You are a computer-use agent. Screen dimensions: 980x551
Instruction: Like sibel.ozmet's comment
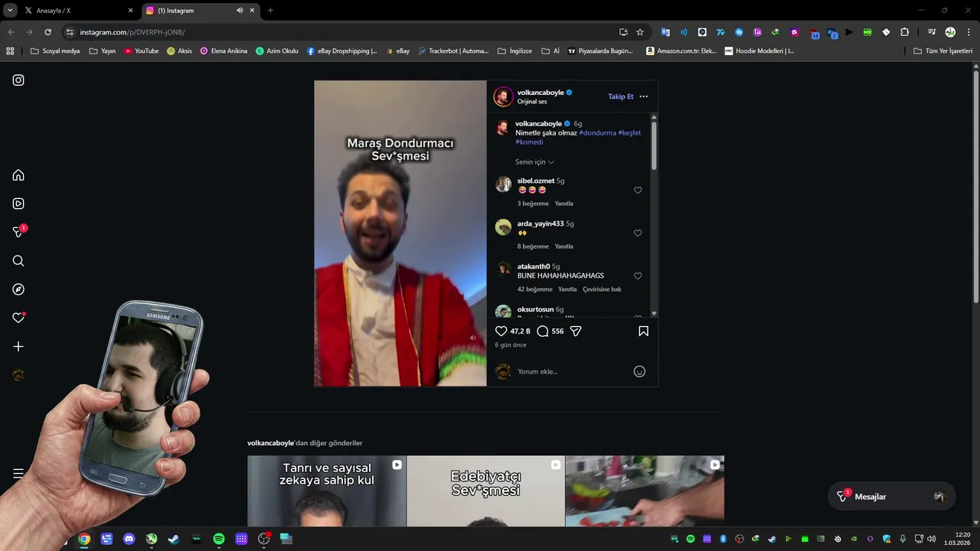tap(638, 191)
